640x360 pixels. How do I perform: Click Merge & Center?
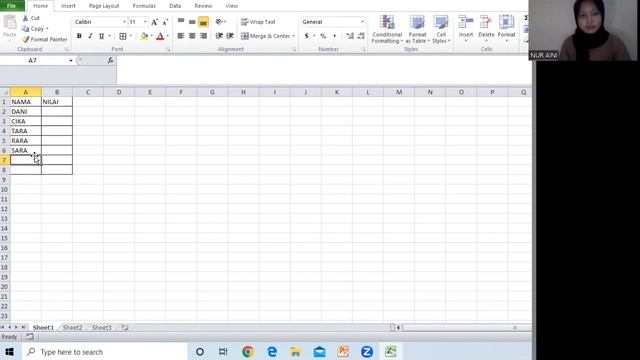click(x=265, y=36)
